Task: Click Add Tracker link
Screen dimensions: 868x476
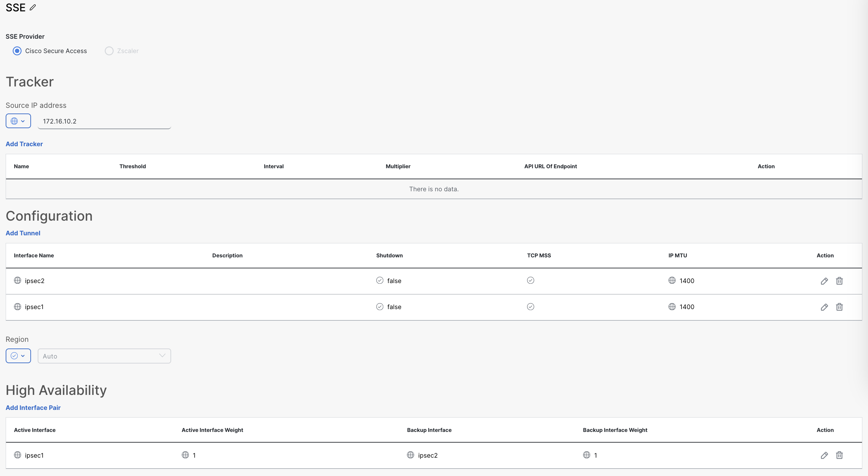Action: tap(24, 144)
